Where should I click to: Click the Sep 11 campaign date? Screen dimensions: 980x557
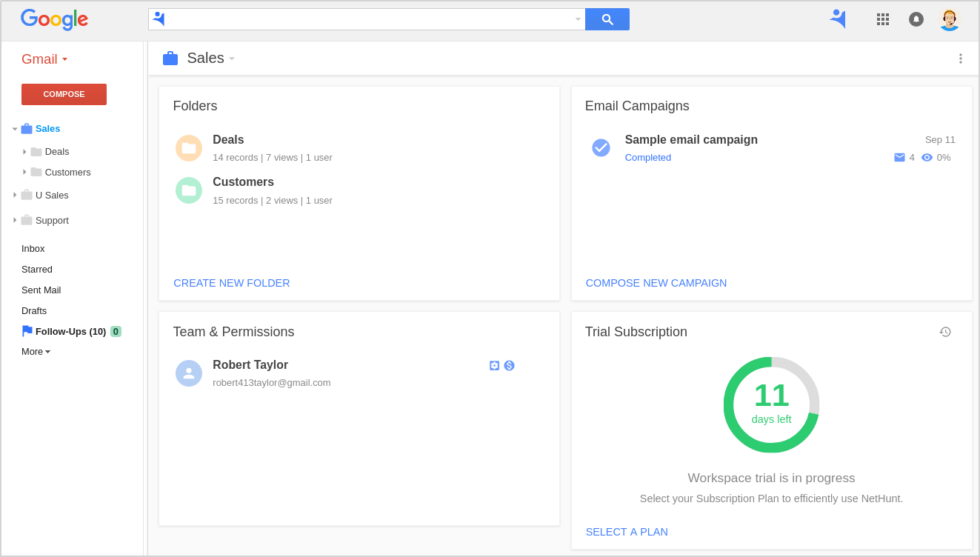[x=940, y=140]
